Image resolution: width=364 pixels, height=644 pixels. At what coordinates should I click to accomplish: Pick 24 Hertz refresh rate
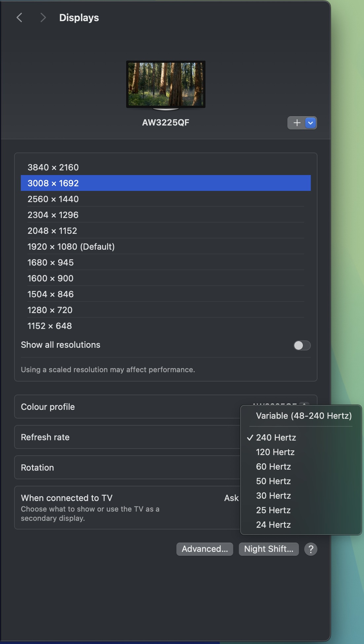tap(273, 525)
